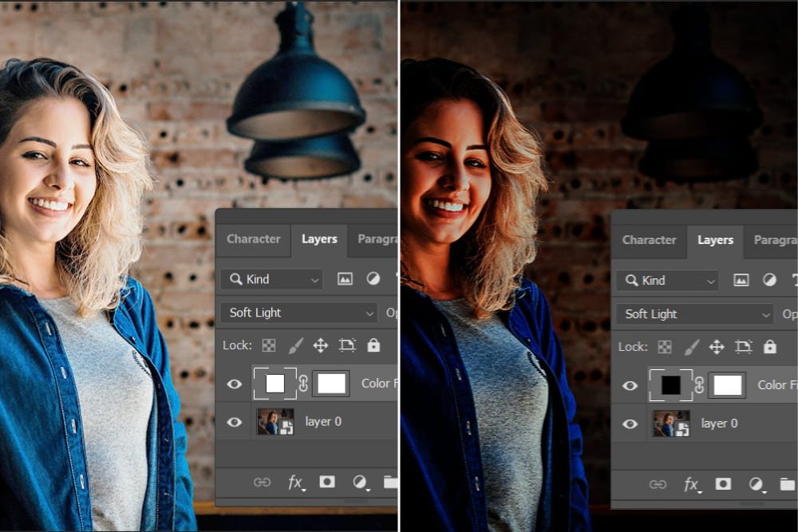The width and height of the screenshot is (798, 532).
Task: Open Soft Light blend dropdown in left panel
Action: [298, 313]
